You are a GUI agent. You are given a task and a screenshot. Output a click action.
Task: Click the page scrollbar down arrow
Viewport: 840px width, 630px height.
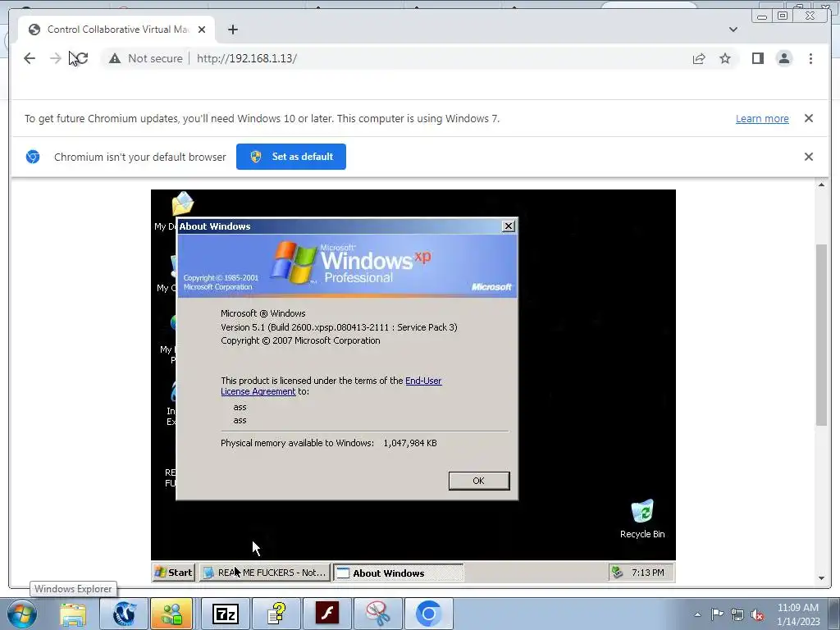click(821, 578)
